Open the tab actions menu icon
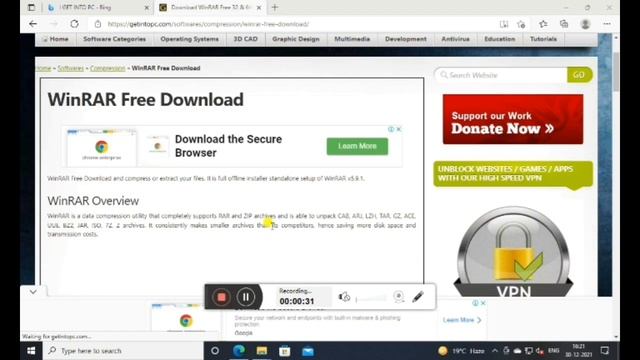 [31, 7]
